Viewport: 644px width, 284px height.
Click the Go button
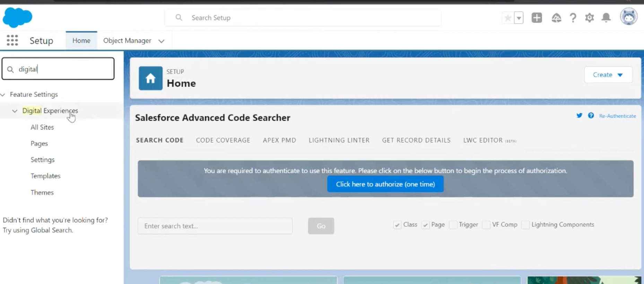click(x=321, y=226)
